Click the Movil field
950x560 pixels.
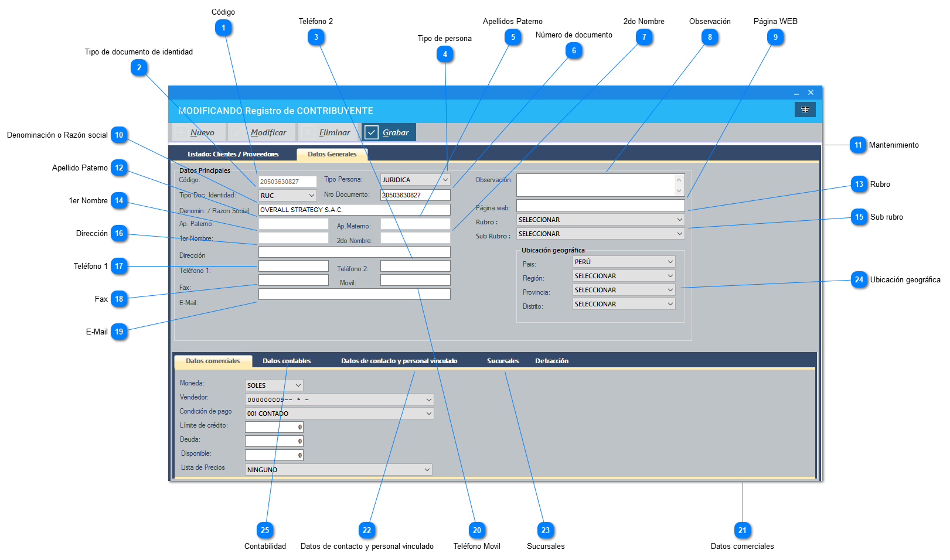tap(416, 280)
